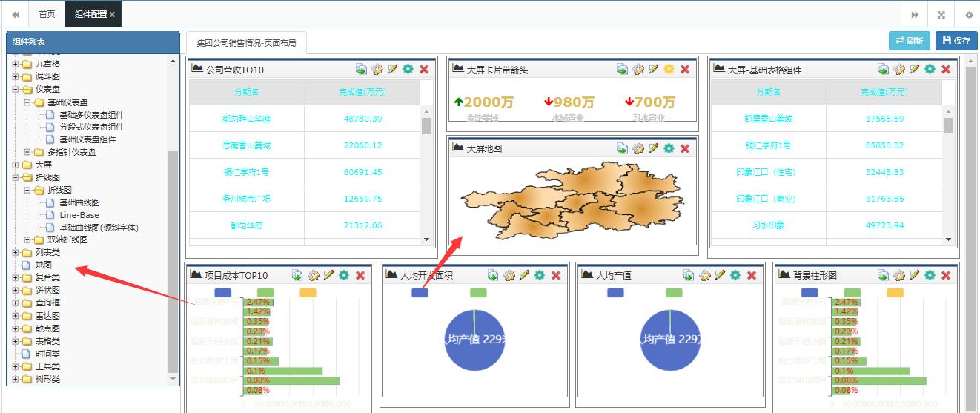Click the blue legend swatch in 背景柱形图
Image resolution: width=980 pixels, height=413 pixels.
point(810,293)
